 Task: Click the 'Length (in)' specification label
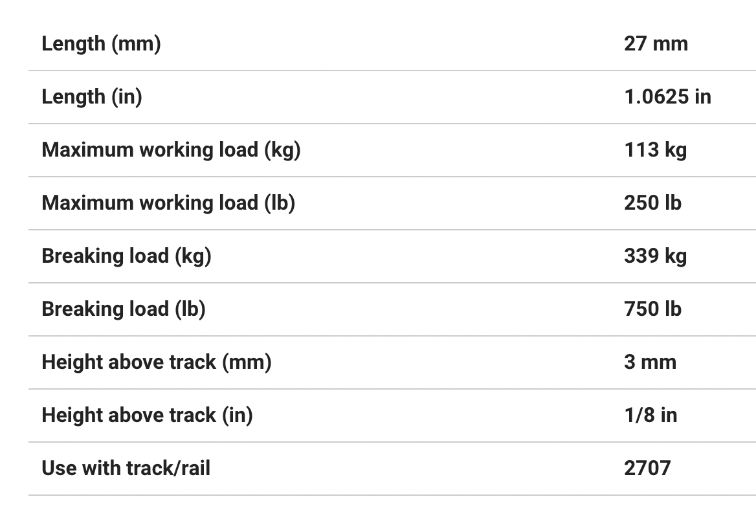coord(91,97)
